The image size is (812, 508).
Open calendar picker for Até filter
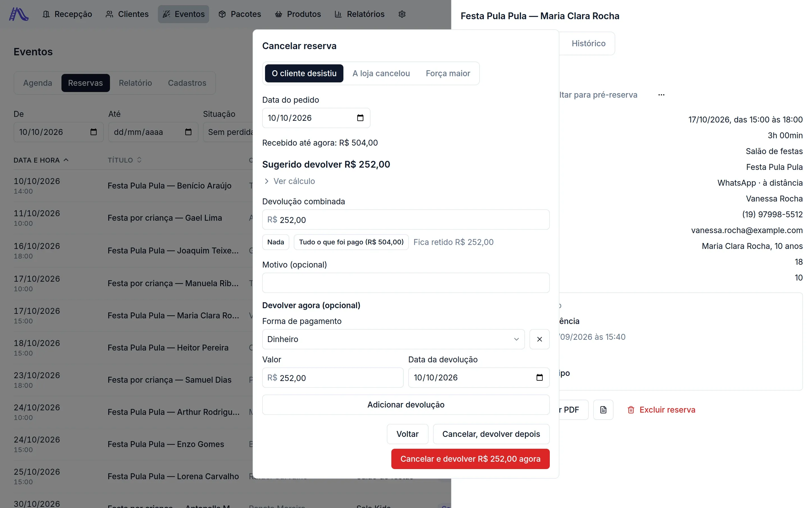pyautogui.click(x=188, y=132)
